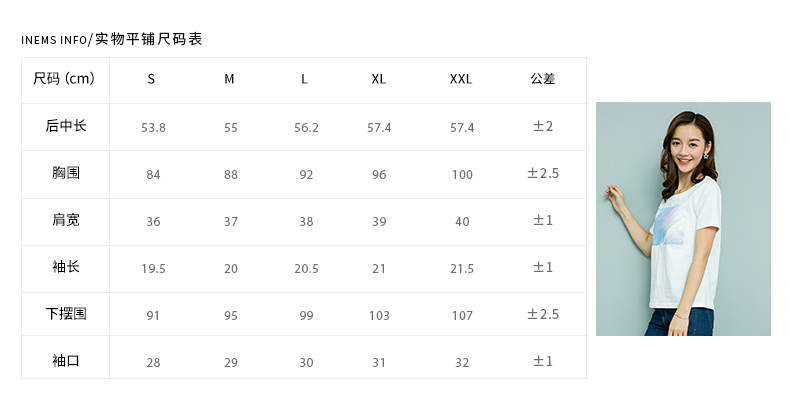Click the 袖长 row label
This screenshot has height=408, width=790.
pyautogui.click(x=66, y=267)
